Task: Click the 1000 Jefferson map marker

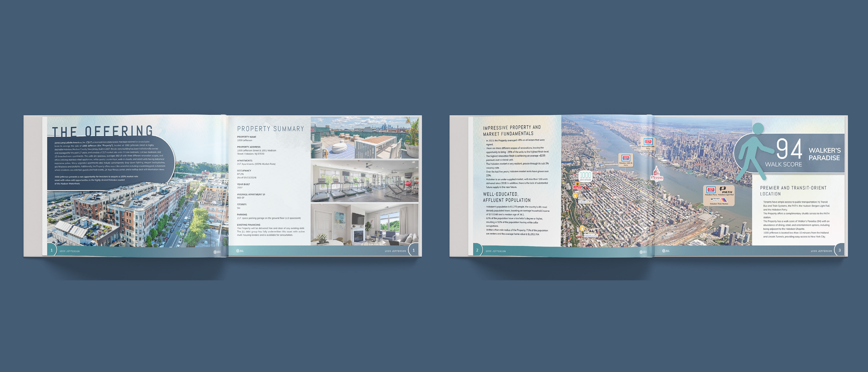Action: tap(585, 176)
